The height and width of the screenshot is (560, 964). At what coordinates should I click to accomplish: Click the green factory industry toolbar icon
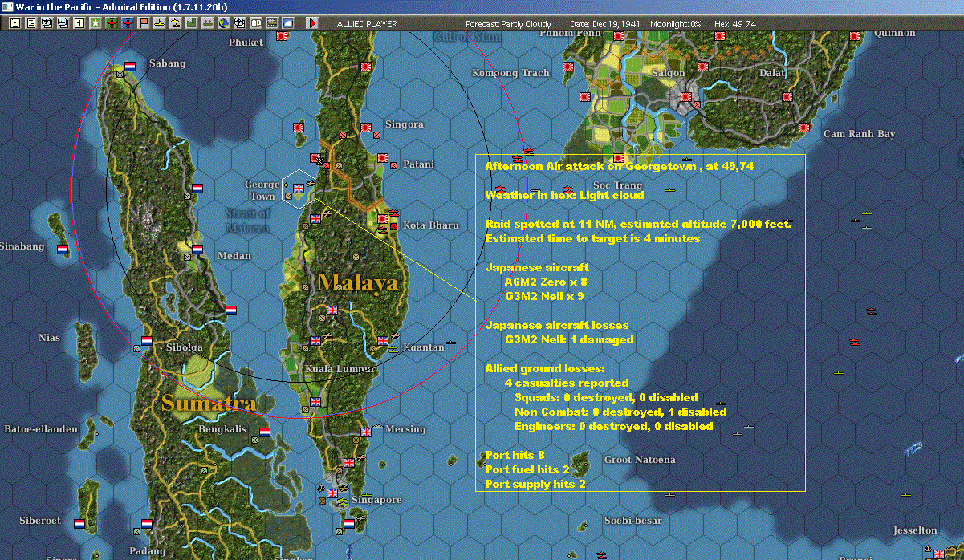[192, 23]
